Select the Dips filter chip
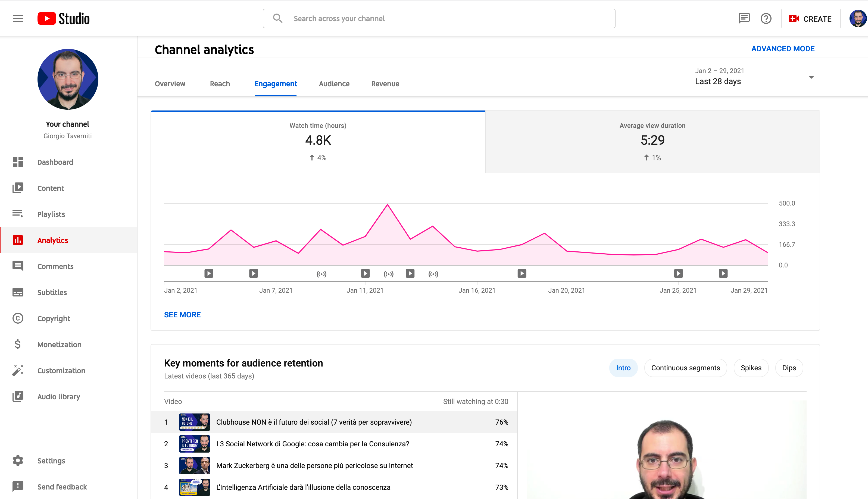 pyautogui.click(x=789, y=367)
